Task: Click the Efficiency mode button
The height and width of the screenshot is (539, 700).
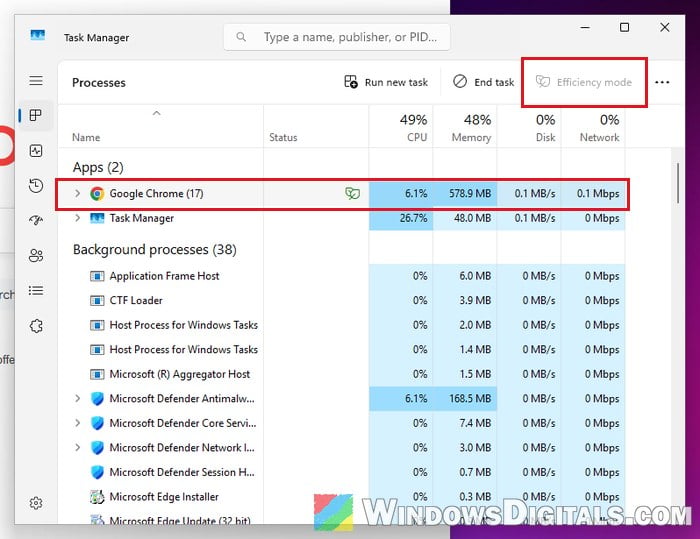Action: pyautogui.click(x=584, y=82)
